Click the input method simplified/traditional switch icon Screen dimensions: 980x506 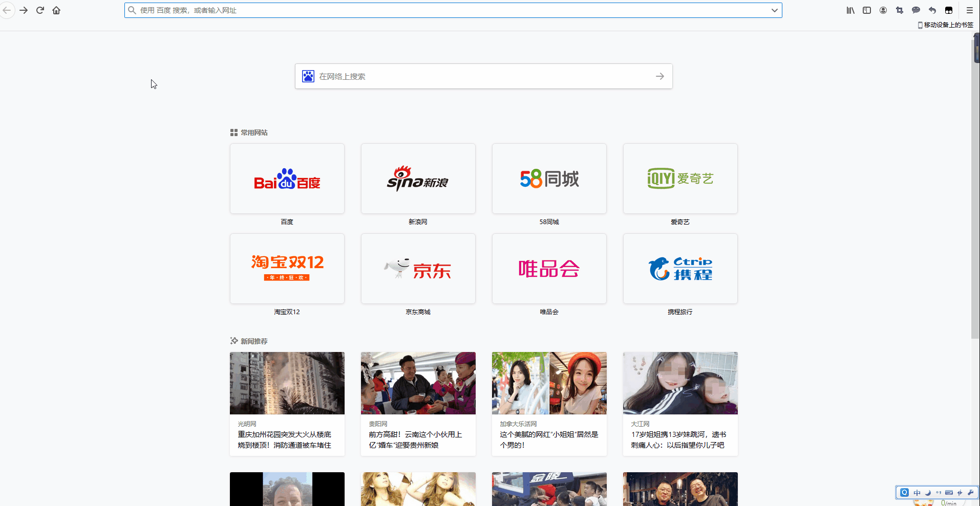(960, 493)
